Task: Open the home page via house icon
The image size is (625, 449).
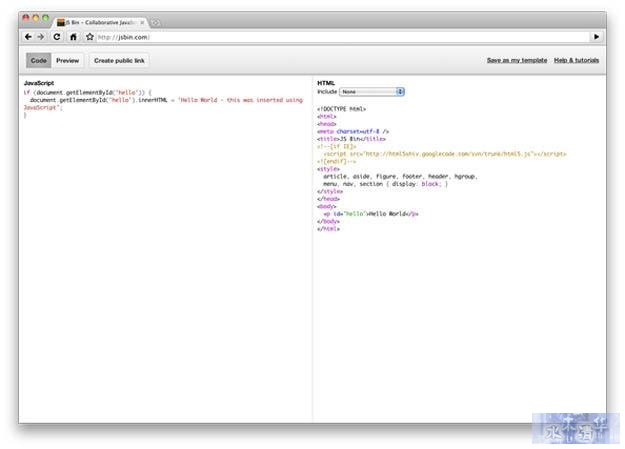Action: (x=73, y=37)
